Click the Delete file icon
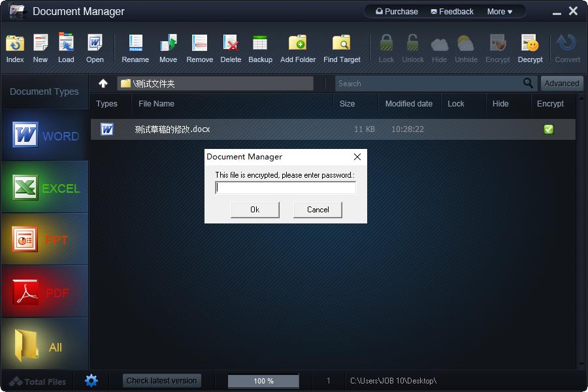 coord(231,42)
